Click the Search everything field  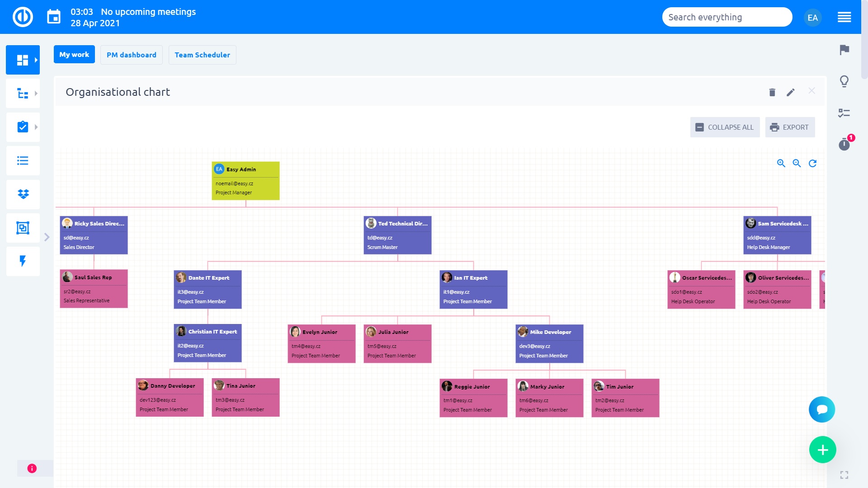coord(726,17)
